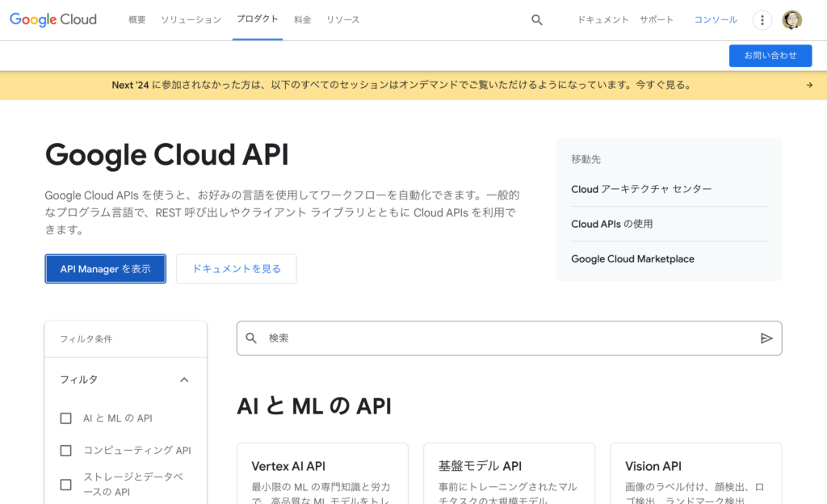Open the Vision API card

(696, 473)
